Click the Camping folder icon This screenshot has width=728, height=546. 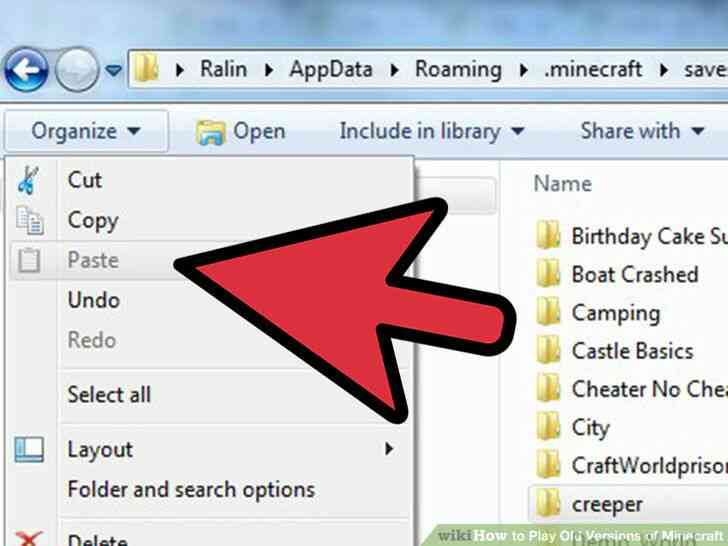[548, 312]
